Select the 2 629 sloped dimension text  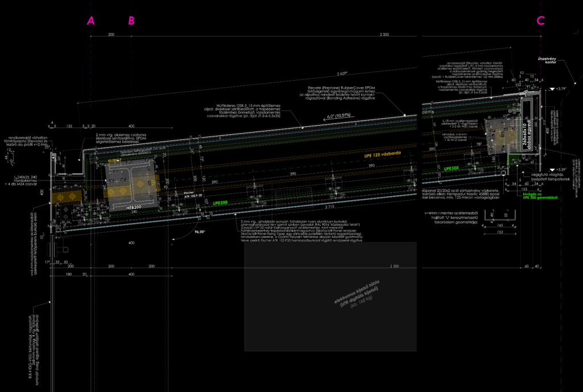(x=342, y=73)
